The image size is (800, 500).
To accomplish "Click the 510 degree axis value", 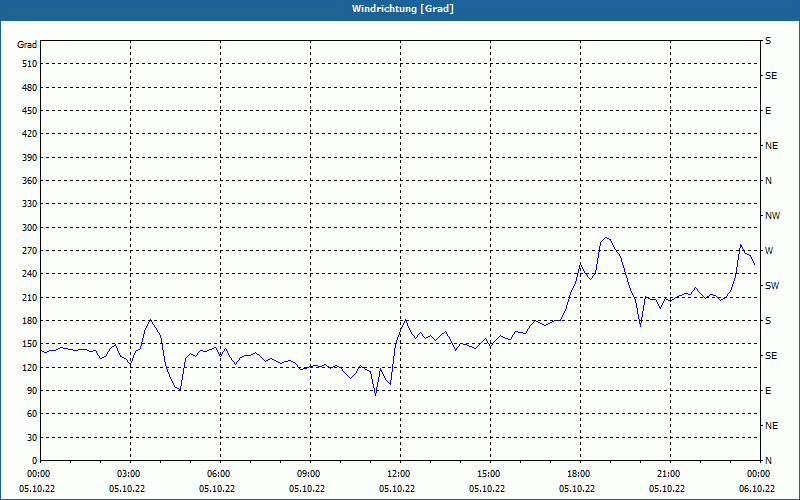I will 30,64.
